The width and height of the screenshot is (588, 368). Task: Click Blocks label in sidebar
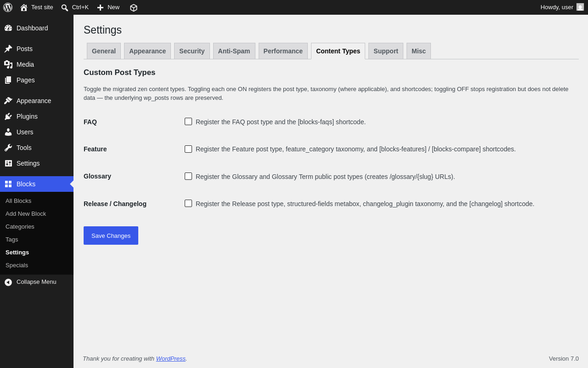click(x=26, y=184)
